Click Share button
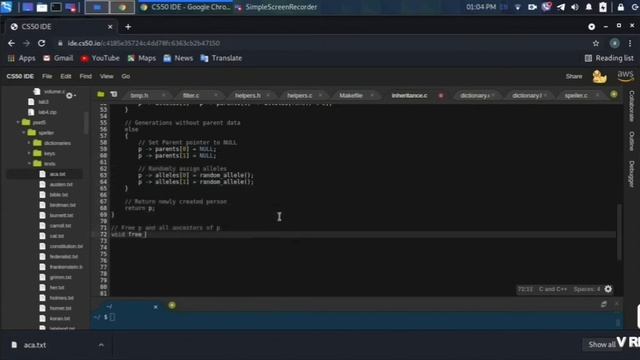640x360 pixels. click(574, 76)
